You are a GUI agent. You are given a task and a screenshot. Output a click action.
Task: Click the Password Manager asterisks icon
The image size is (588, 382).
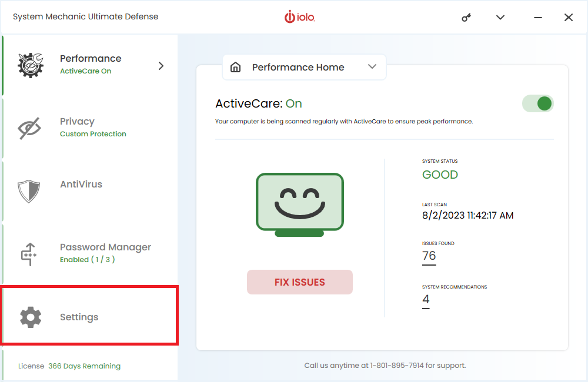(29, 254)
